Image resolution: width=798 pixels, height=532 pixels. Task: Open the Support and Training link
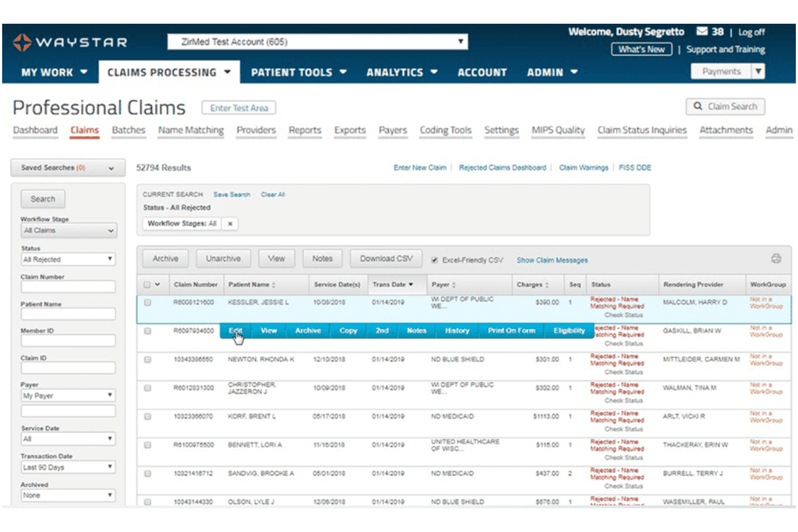(725, 50)
